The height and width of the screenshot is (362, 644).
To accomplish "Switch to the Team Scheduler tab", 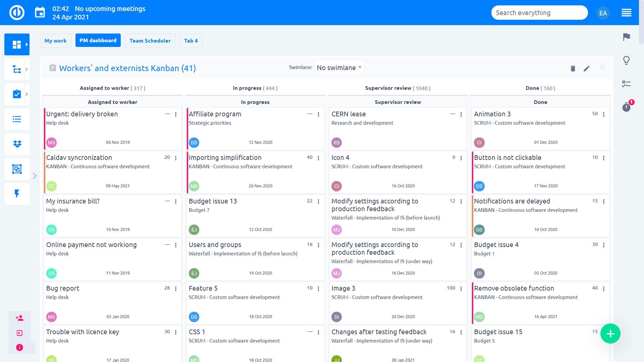I will 150,41.
